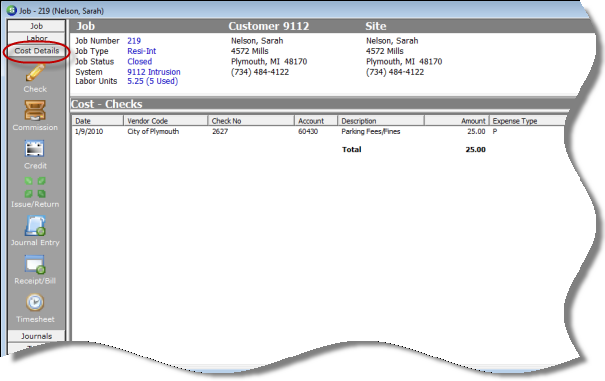Image resolution: width=605 pixels, height=381 pixels.
Task: Click the Job section header
Action: coord(85,26)
